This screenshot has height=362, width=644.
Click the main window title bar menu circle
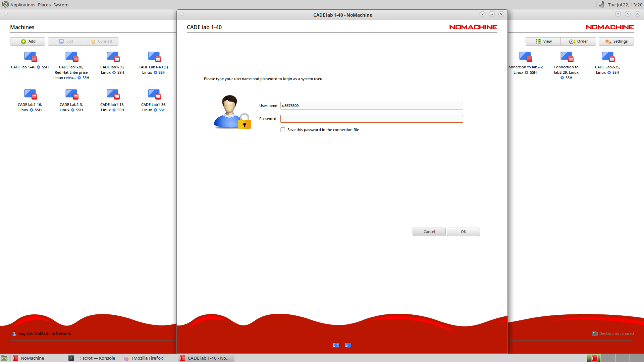[x=6, y=14]
